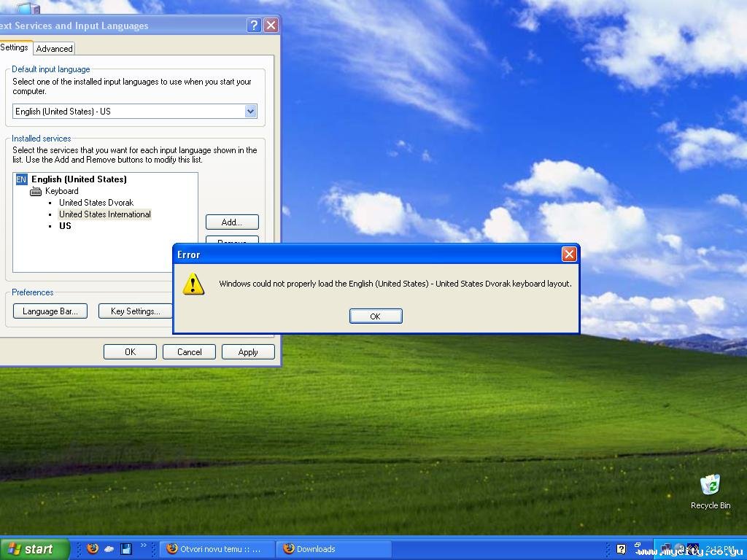Launch Firefox from Quick Launch

click(93, 548)
